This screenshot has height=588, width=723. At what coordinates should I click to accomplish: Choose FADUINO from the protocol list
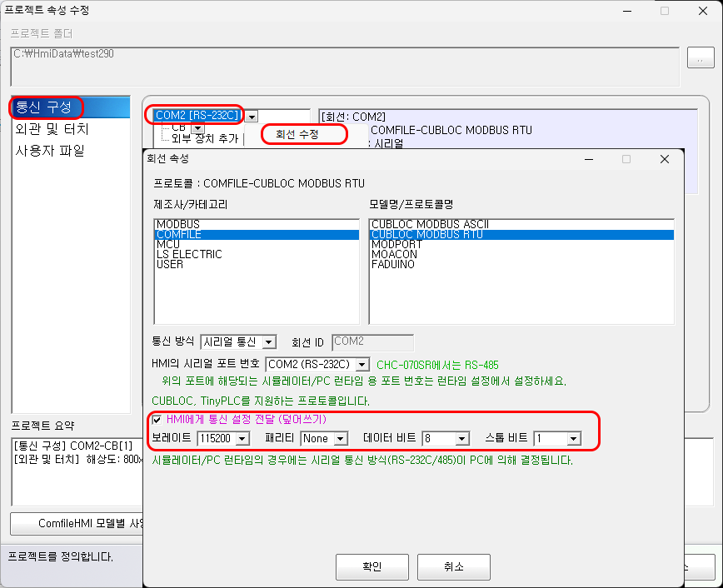pyautogui.click(x=393, y=265)
